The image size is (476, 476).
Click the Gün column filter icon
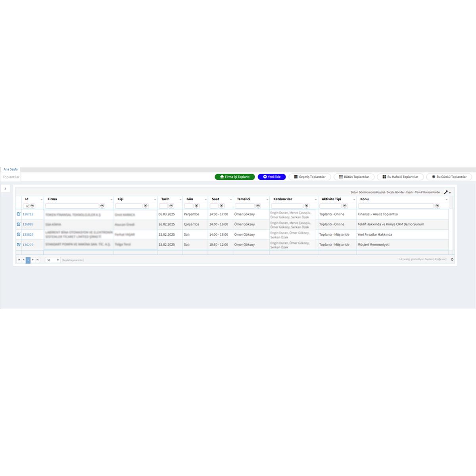pyautogui.click(x=196, y=206)
